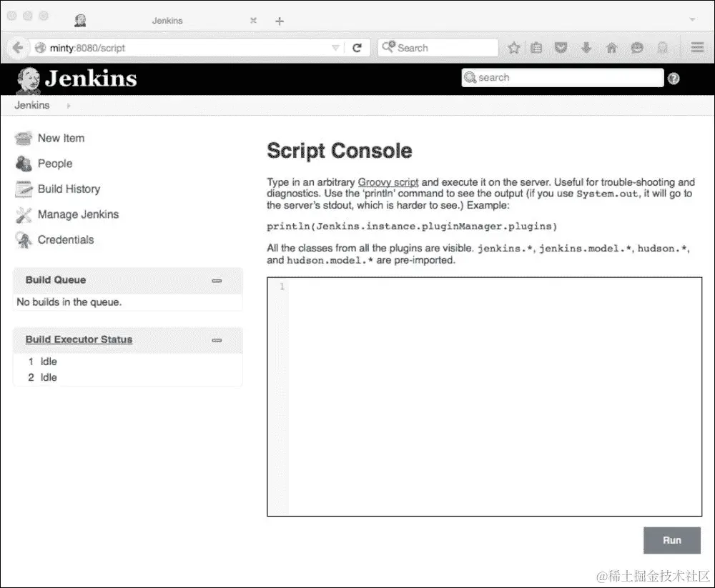Bookmark this page with star icon
The image size is (715, 588).
click(x=514, y=47)
